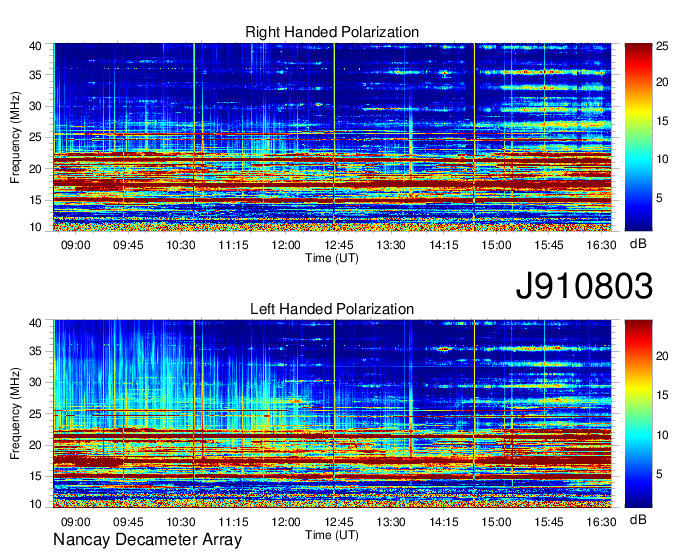The height and width of the screenshot is (552, 680).
Task: Click '15:00' time tick under Left Handed plot
Action: 496,522
